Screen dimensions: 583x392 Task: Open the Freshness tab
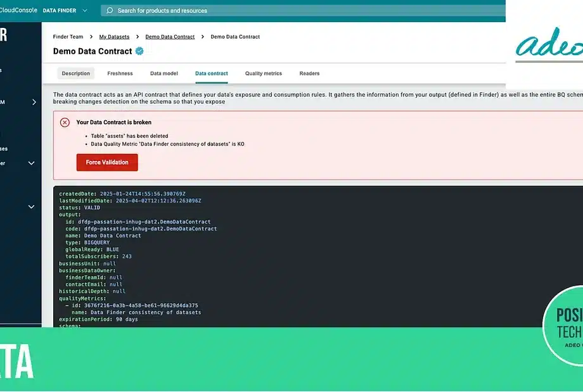coord(120,73)
